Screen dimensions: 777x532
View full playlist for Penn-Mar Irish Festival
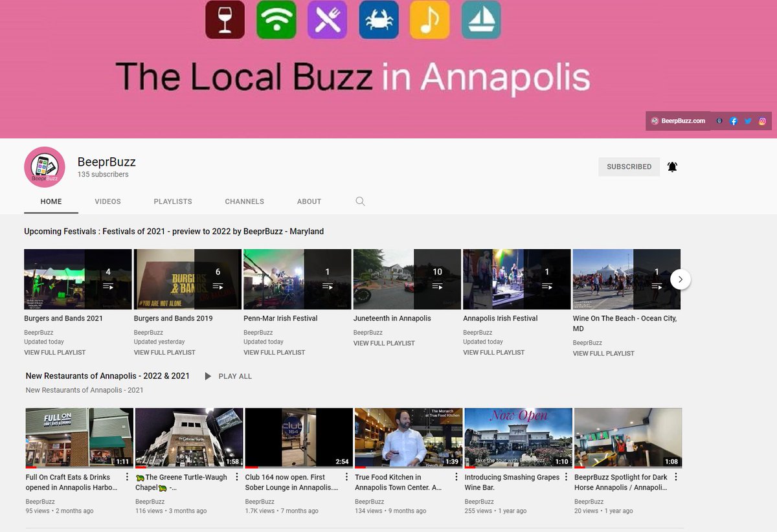(274, 353)
